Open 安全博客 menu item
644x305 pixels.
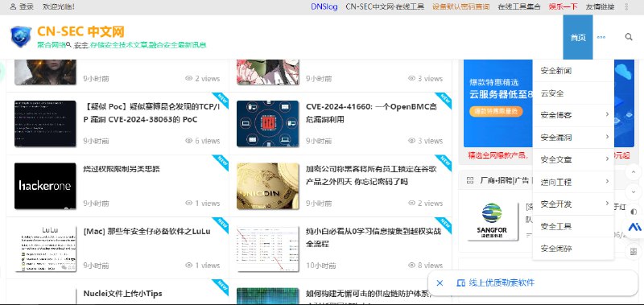pos(556,115)
